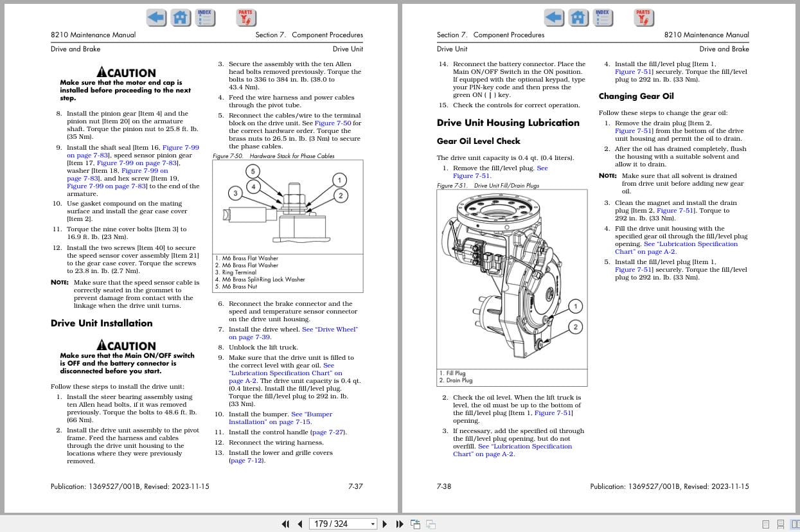Click the first CAUTION heading about motor end cap
This screenshot has height=532, width=800.
[x=126, y=73]
